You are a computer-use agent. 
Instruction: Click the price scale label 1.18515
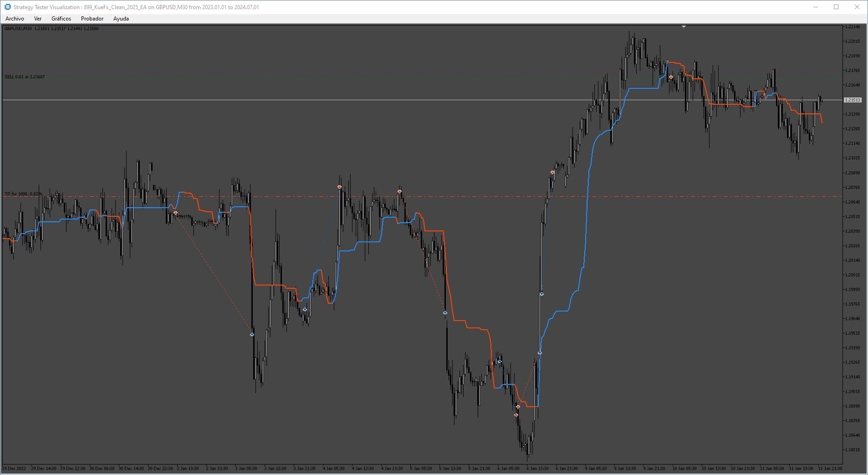pos(853,449)
